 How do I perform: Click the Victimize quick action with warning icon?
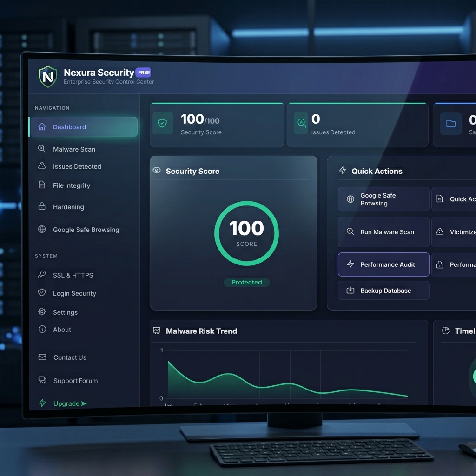(454, 232)
